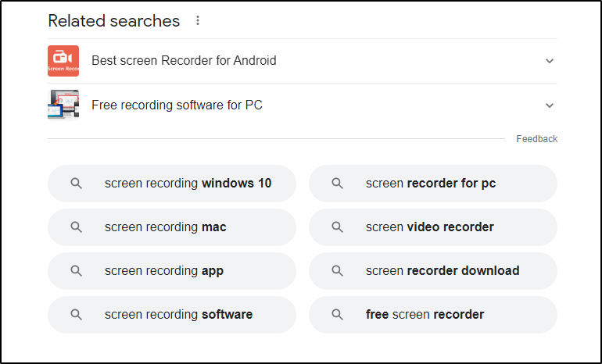
Task: Expand Best screen Recorder for Android chevron
Action: coord(549,61)
